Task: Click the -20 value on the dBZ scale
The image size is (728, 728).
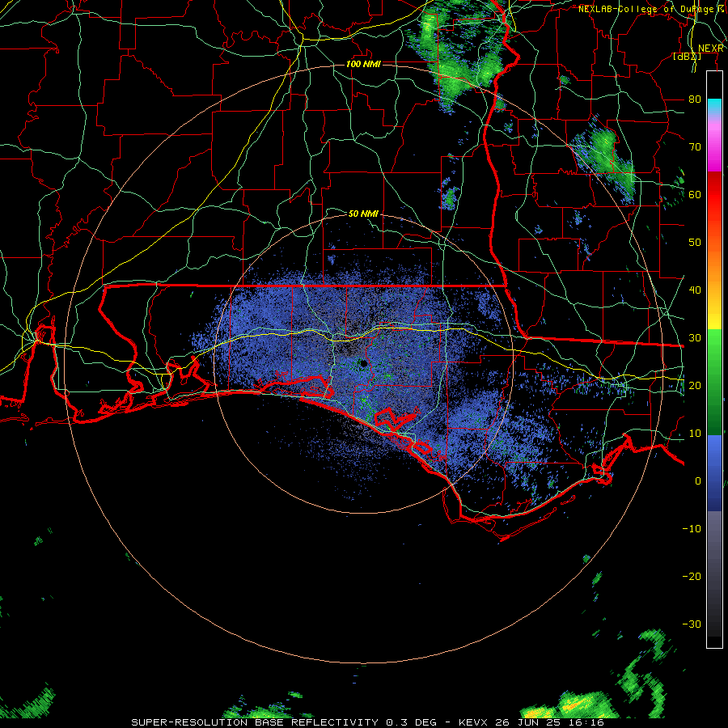Action: click(x=692, y=576)
